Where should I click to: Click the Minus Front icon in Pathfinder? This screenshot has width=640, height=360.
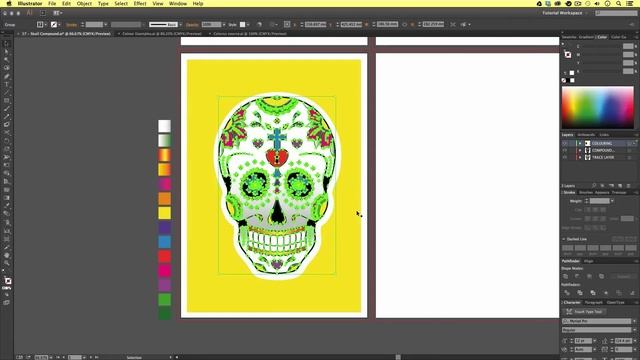578,276
